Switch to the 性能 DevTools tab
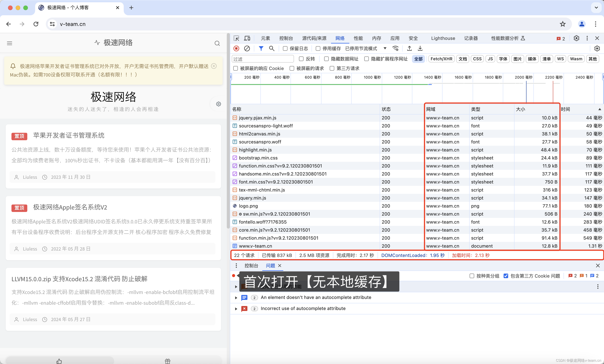 click(358, 38)
